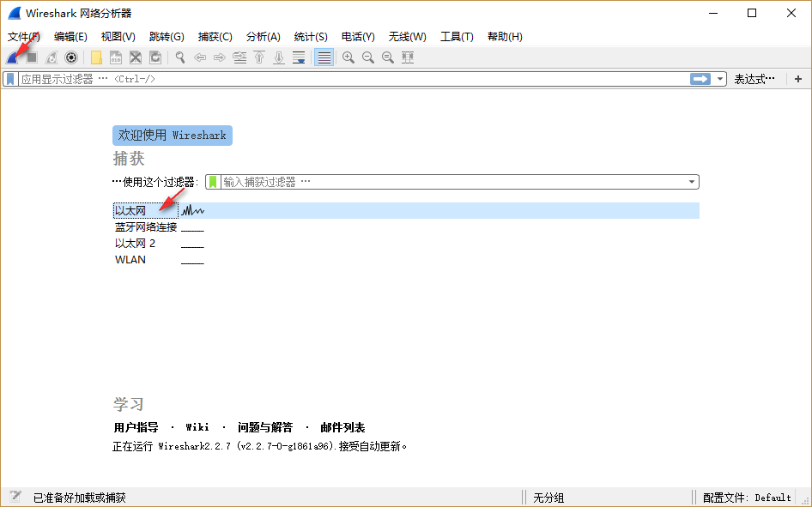Open 问题与解答 link
The height and width of the screenshot is (507, 812).
pos(265,427)
